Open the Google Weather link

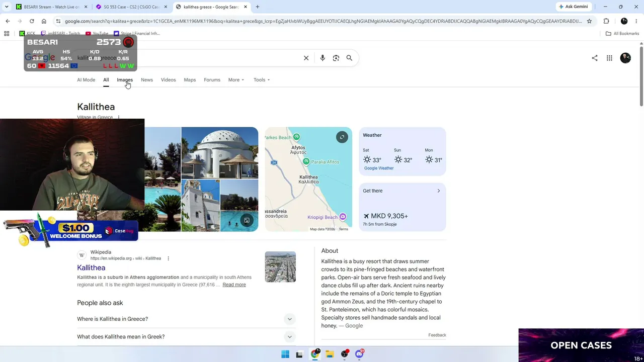click(x=379, y=168)
